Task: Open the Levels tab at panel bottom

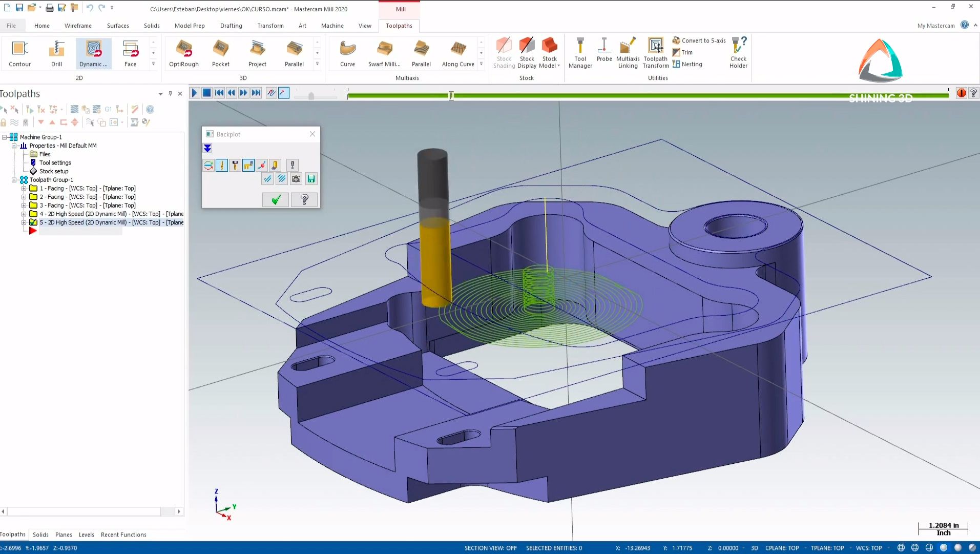Action: click(86, 535)
